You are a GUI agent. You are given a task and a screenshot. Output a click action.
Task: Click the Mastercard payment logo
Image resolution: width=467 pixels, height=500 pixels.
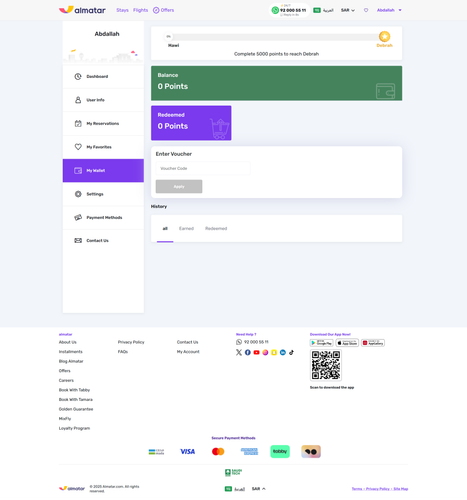click(218, 451)
